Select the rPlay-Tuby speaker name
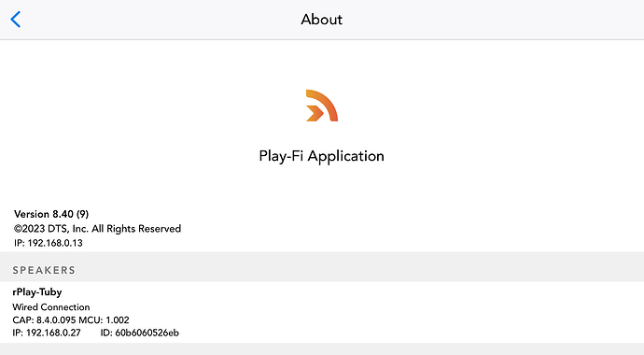This screenshot has height=355, width=644. click(37, 292)
